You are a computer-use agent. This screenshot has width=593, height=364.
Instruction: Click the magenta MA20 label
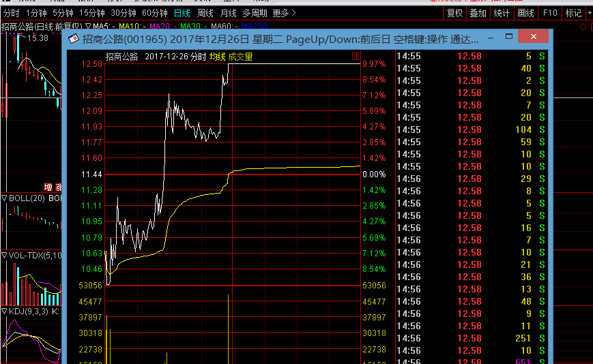(162, 27)
